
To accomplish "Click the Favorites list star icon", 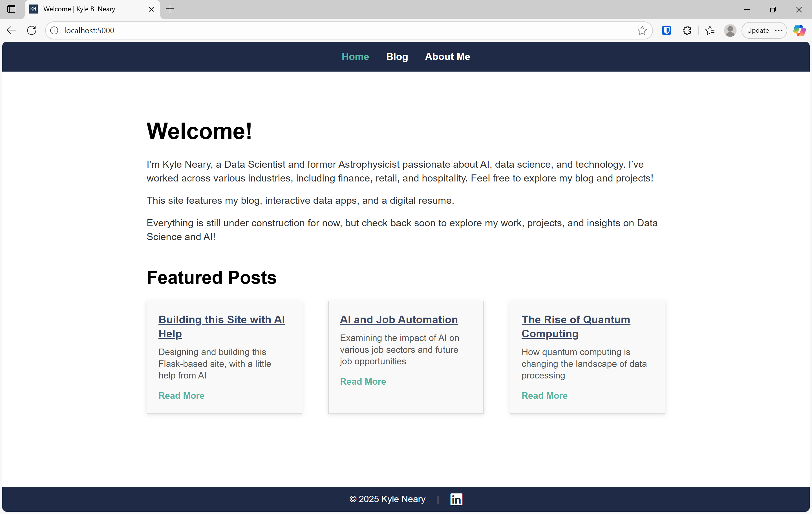I will (x=709, y=30).
